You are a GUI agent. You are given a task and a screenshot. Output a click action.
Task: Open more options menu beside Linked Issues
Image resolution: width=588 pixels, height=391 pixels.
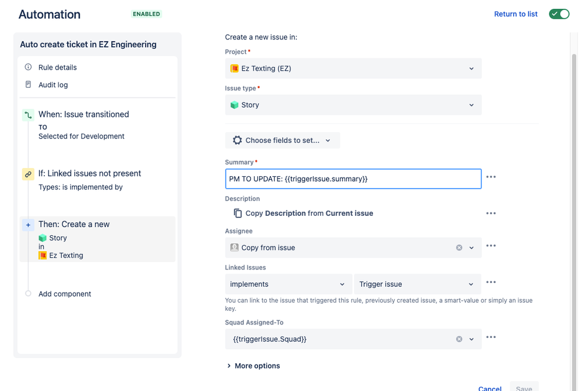(491, 282)
